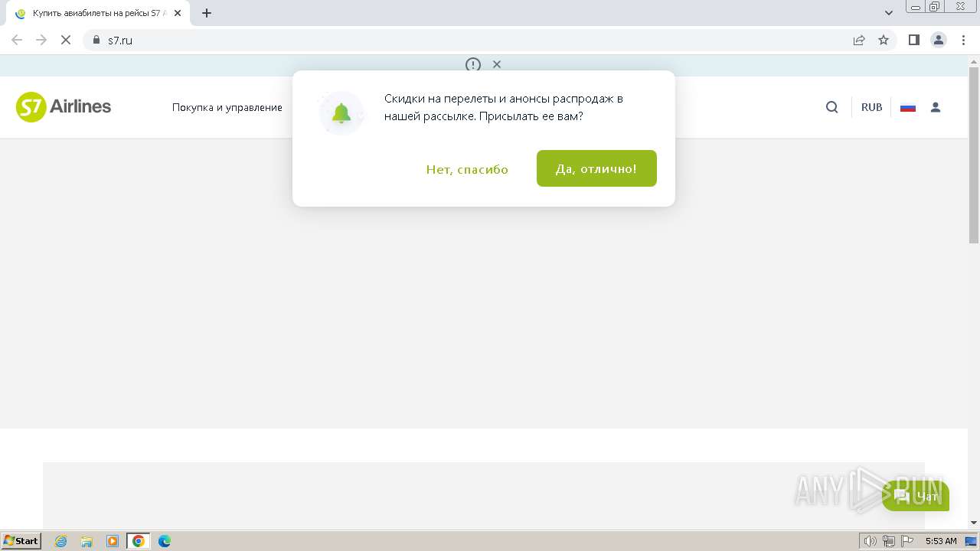The width and height of the screenshot is (980, 551).
Task: Switch to Chrome in taskbar
Action: point(138,541)
